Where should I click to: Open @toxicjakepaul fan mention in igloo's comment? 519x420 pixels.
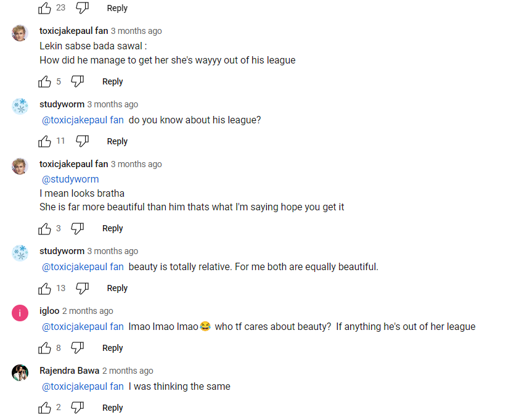83,327
